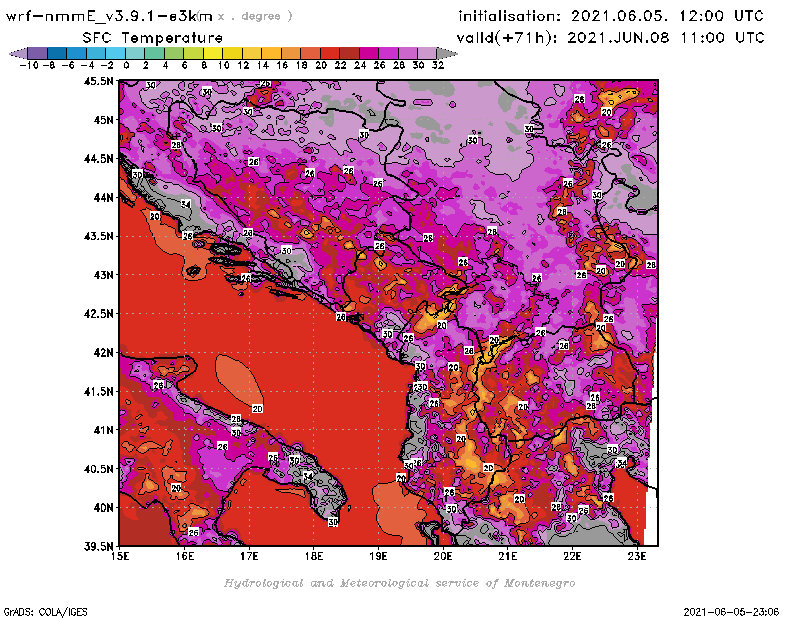Click the legend value 32
Viewport: 800px width, 618px height.
click(x=438, y=65)
